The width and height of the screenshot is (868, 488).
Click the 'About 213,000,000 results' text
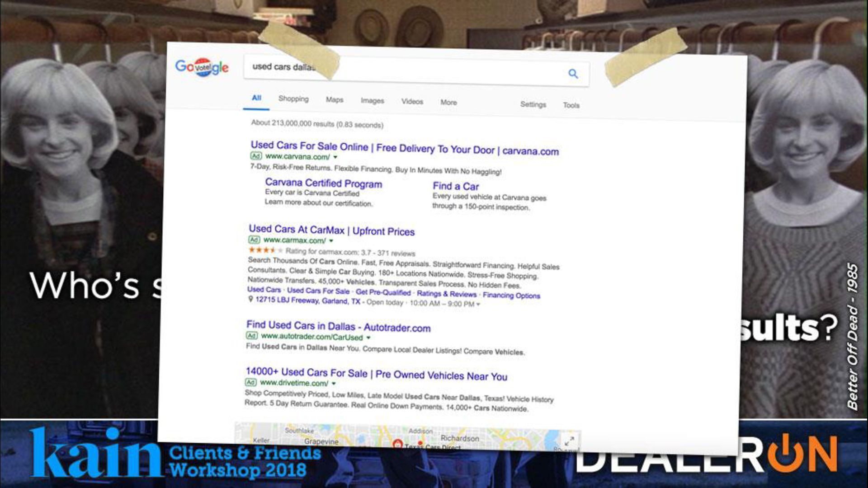click(317, 123)
